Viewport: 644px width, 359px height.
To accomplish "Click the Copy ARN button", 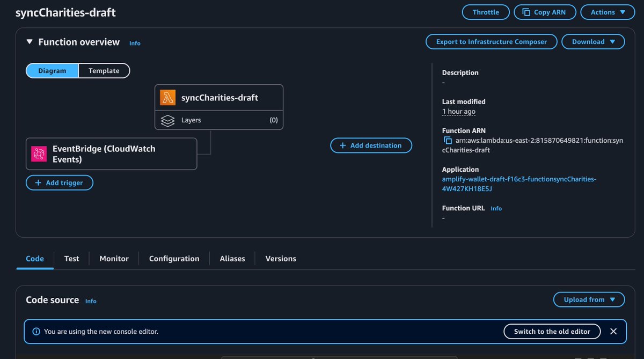I will tap(545, 12).
